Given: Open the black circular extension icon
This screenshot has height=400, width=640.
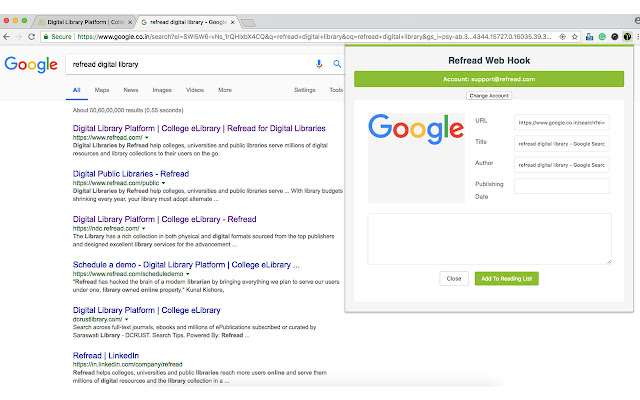Looking at the screenshot, I should click(615, 37).
